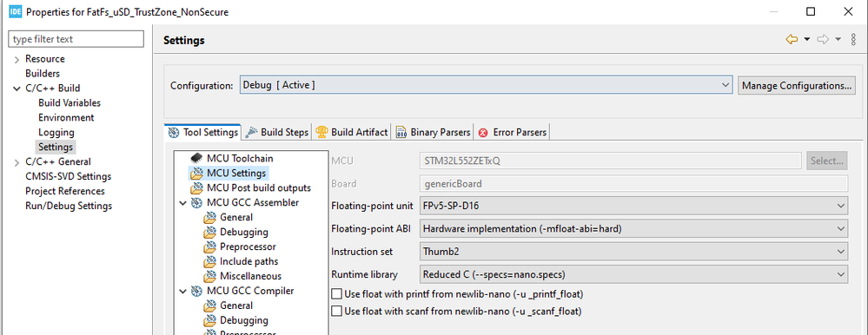The height and width of the screenshot is (335, 868).
Task: Select the MCU GCC Compiler tool icon
Action: click(x=196, y=291)
